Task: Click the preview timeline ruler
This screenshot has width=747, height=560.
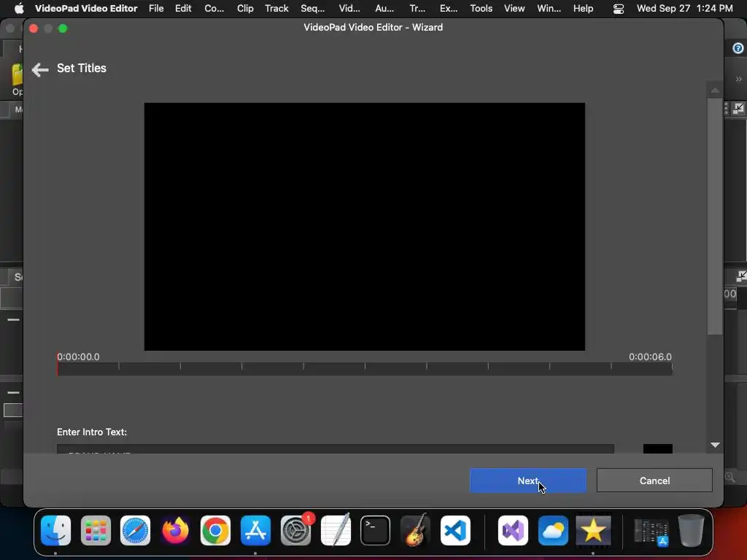Action: pos(365,368)
